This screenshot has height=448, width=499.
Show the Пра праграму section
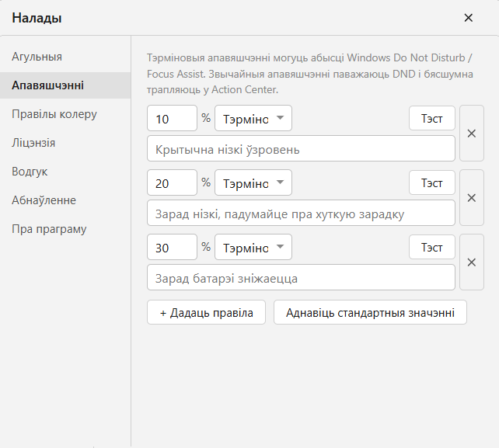click(x=65, y=229)
